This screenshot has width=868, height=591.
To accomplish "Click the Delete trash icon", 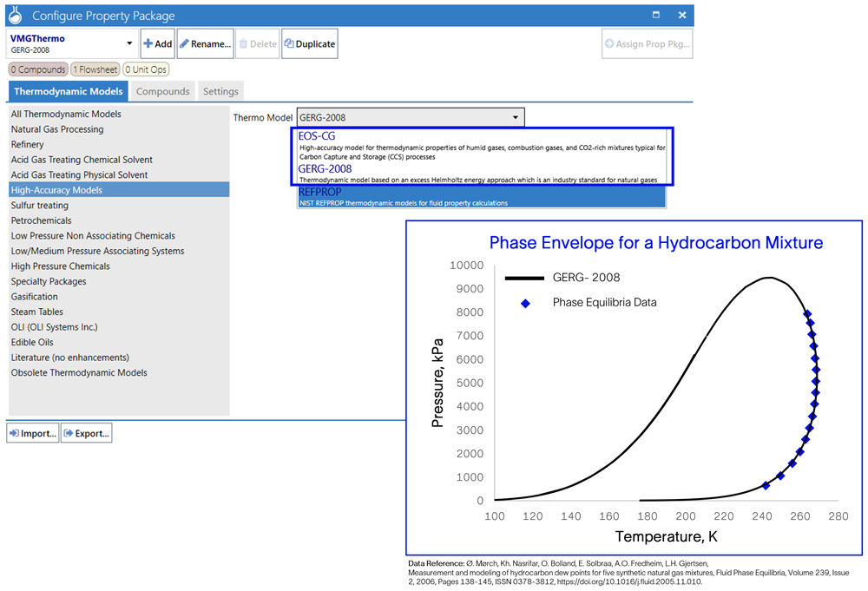I will (246, 42).
